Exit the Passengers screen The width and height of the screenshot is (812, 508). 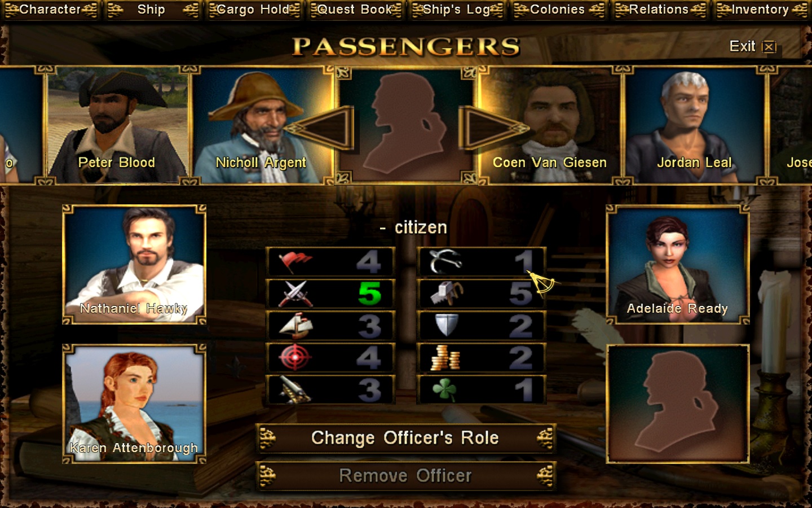point(752,46)
